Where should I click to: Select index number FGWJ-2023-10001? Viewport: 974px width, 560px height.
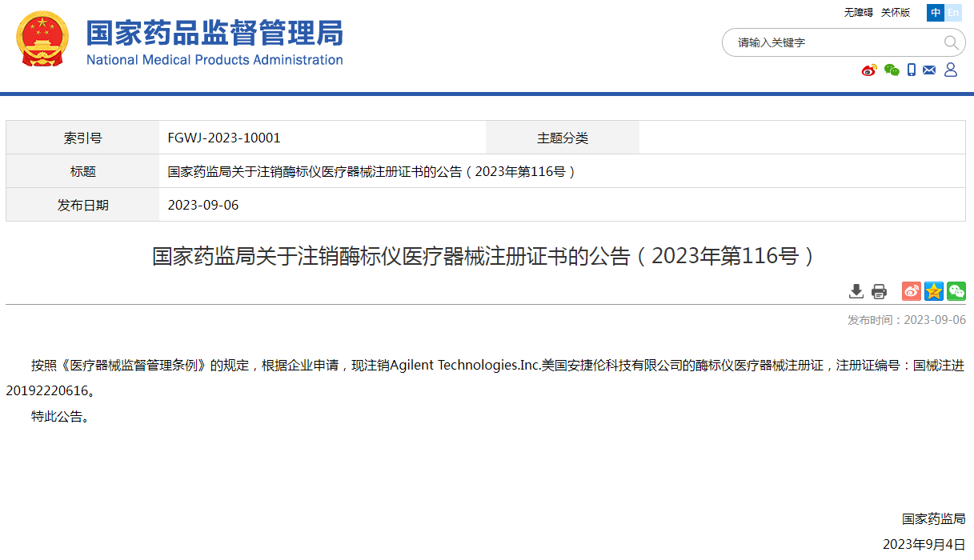(x=224, y=138)
